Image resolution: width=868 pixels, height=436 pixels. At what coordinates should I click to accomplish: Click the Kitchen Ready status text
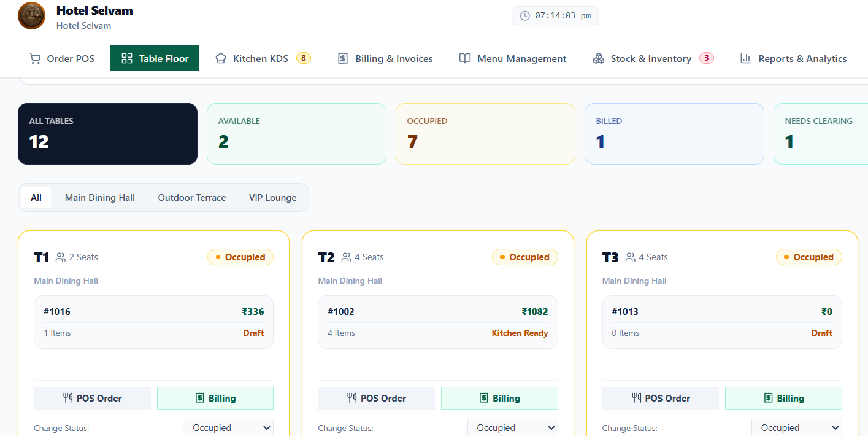click(520, 333)
